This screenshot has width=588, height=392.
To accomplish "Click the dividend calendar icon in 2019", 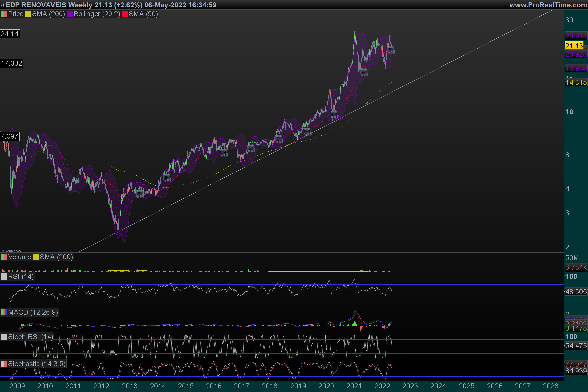I will [307, 131].
